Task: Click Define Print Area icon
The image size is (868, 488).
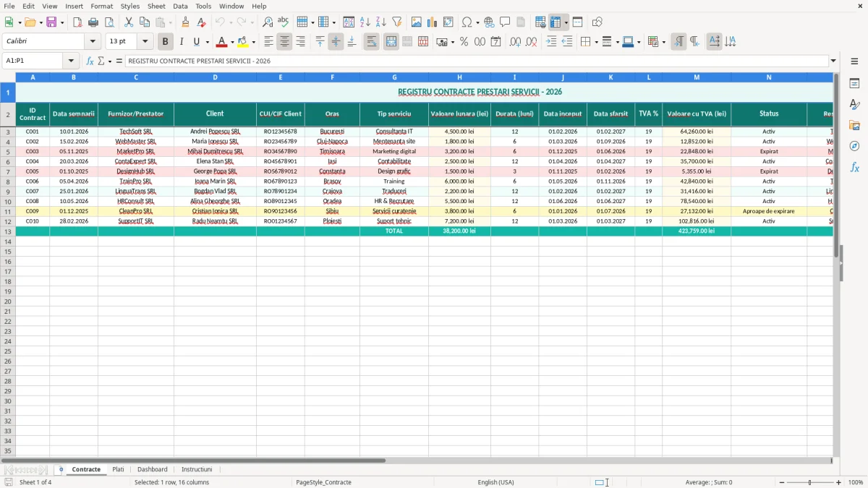Action: [540, 22]
